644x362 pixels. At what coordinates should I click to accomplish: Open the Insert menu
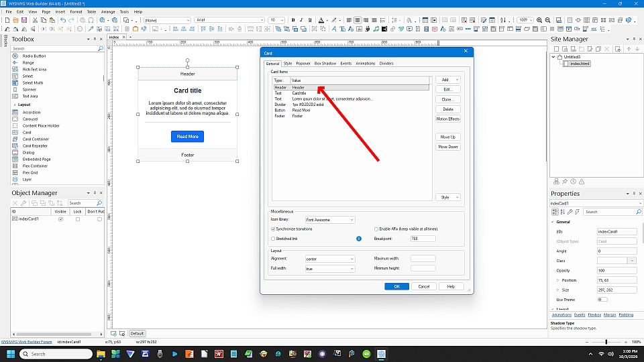click(x=60, y=12)
